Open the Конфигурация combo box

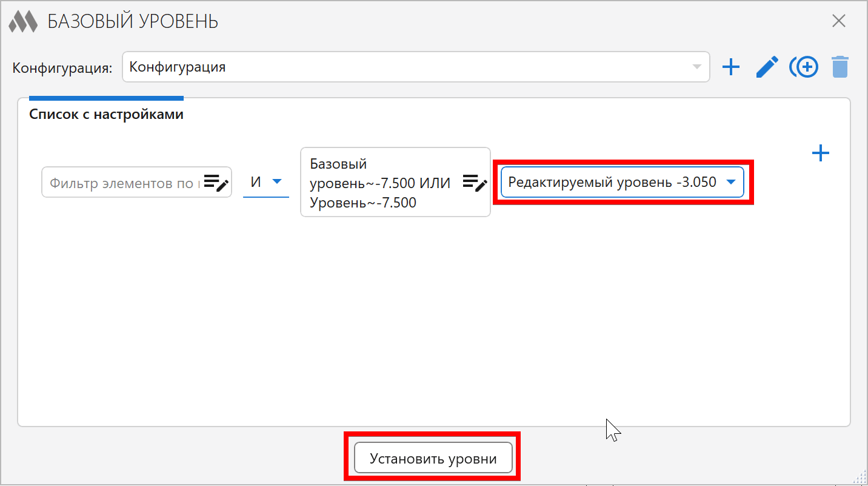pyautogui.click(x=416, y=67)
